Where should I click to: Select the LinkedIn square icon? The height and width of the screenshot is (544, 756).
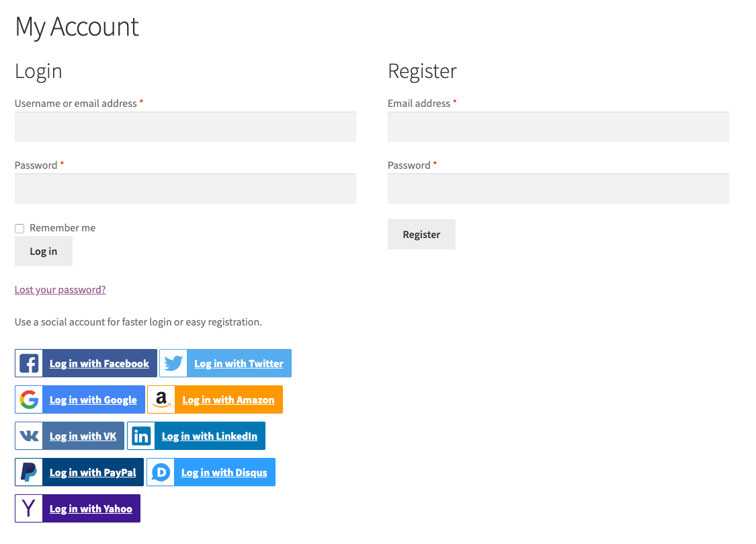point(141,436)
